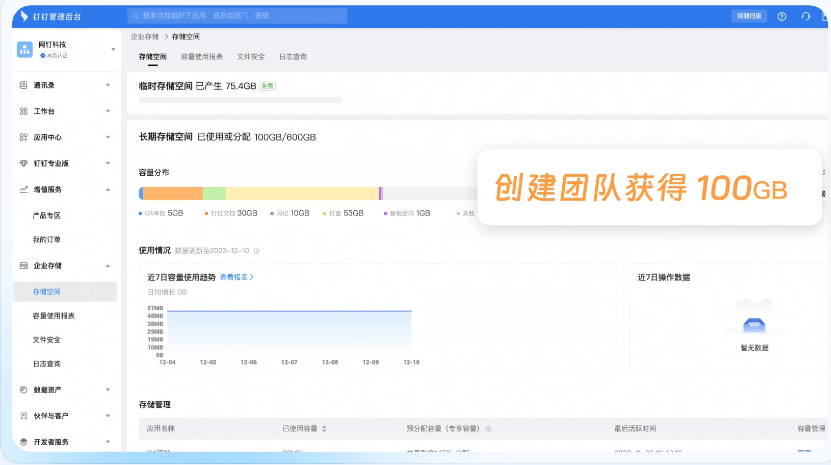Click green 闪记 segment of capacity bar
831x465 pixels.
(x=215, y=194)
